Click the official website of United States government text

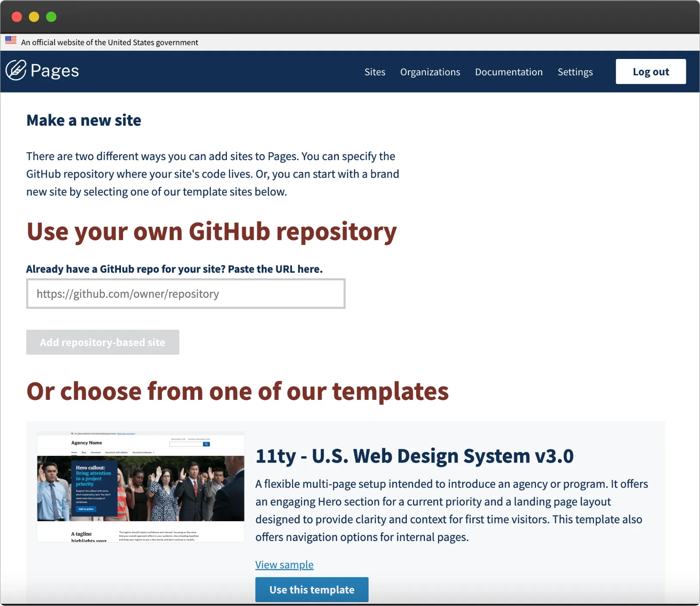tap(110, 42)
